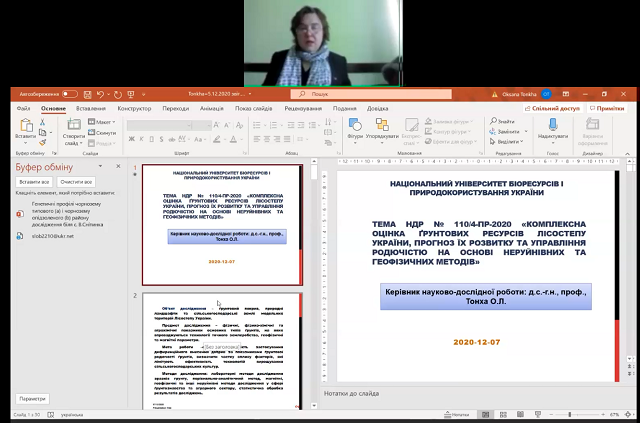Select slide 2 thumbnail
The image size is (640, 423).
pos(222,350)
